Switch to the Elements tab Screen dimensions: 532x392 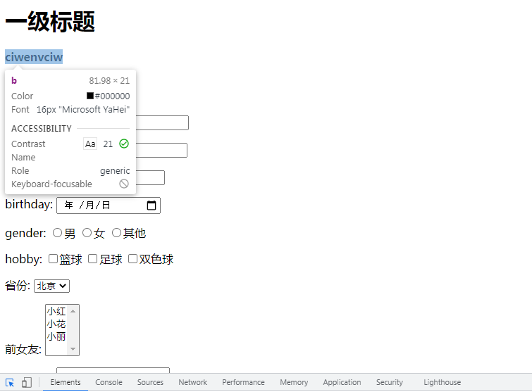[66, 382]
